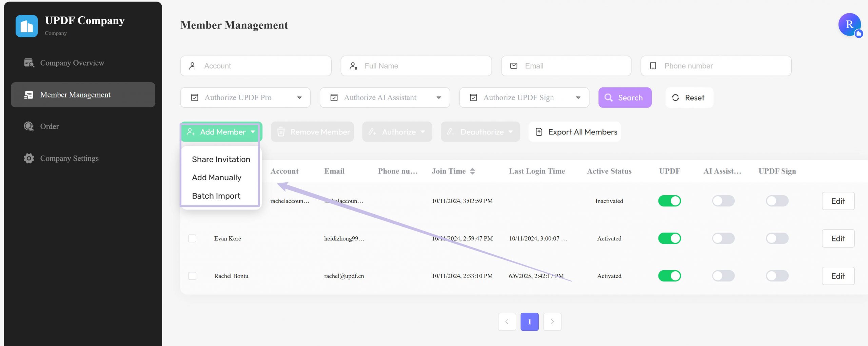Viewport: 868px width, 346px height.
Task: Collapse the Add Member dropdown arrow
Action: click(x=253, y=132)
